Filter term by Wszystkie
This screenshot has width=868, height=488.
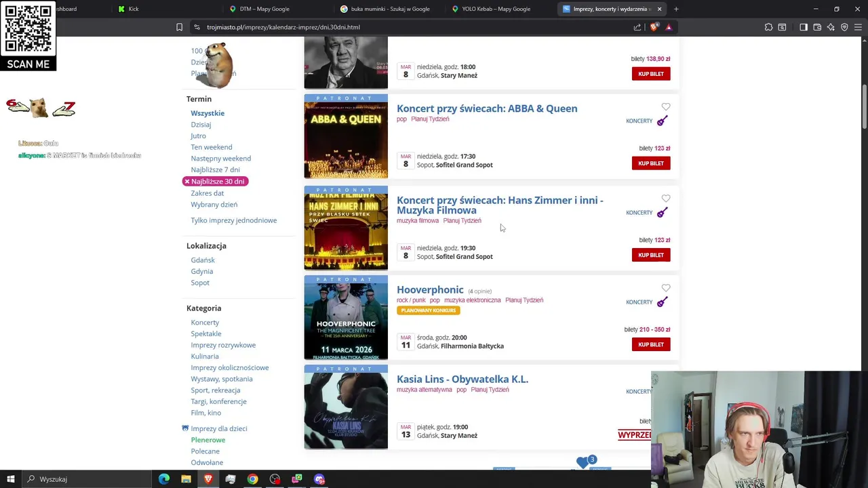[x=208, y=113]
